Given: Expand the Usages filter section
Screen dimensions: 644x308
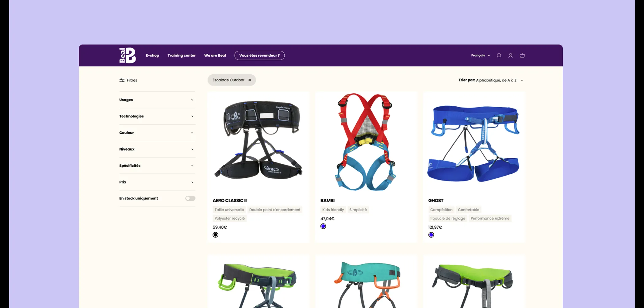Looking at the screenshot, I should click(x=157, y=100).
